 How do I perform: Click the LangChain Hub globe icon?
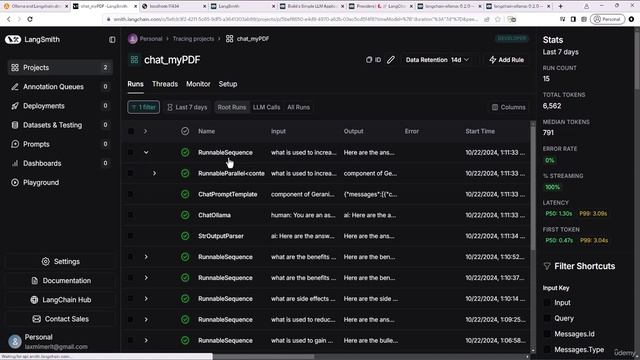click(34, 300)
